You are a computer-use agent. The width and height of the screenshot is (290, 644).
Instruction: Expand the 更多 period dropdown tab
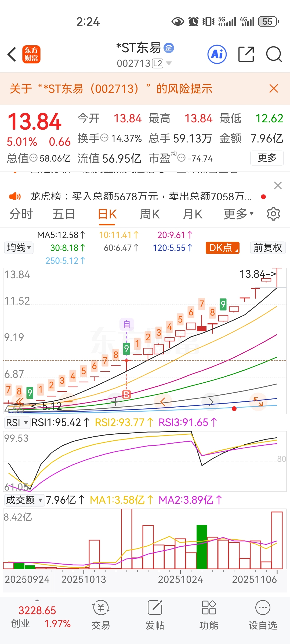[x=239, y=214]
